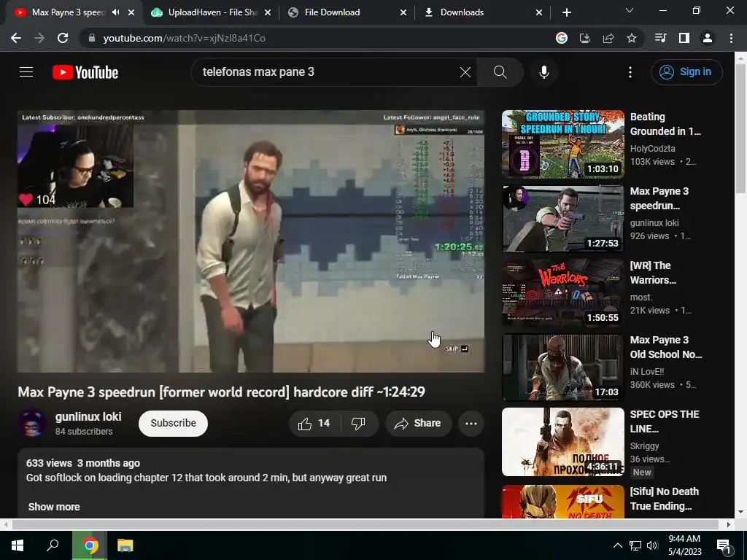Clear the YouTube search box text

click(465, 72)
